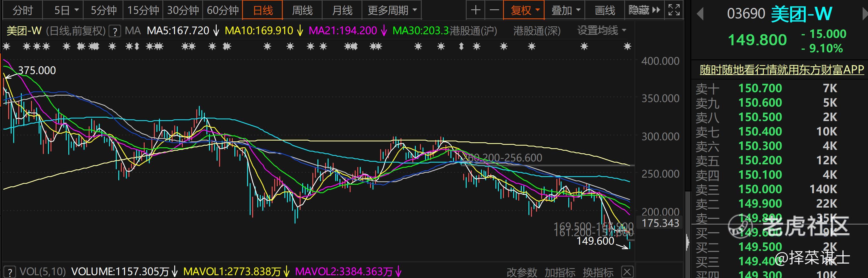Click the MA indicator label

(x=132, y=31)
